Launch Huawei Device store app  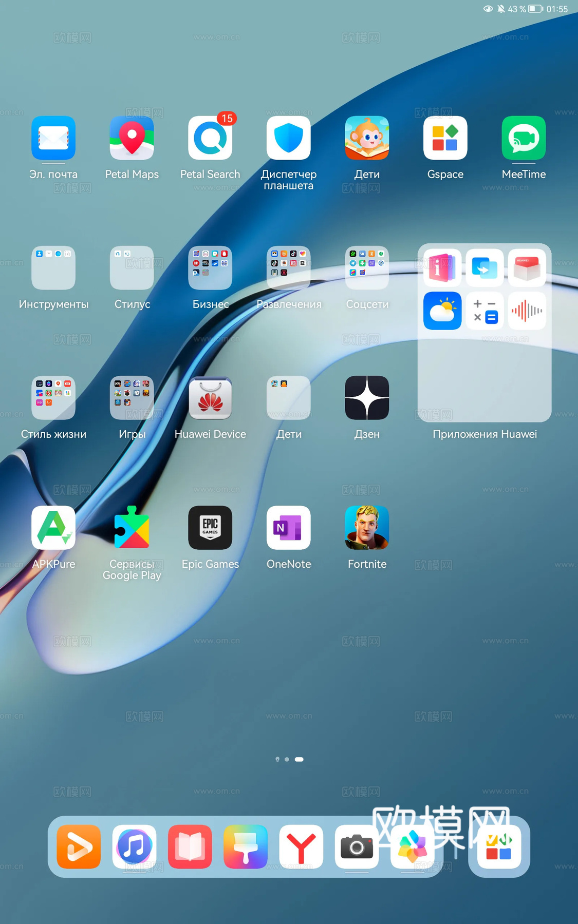point(210,398)
